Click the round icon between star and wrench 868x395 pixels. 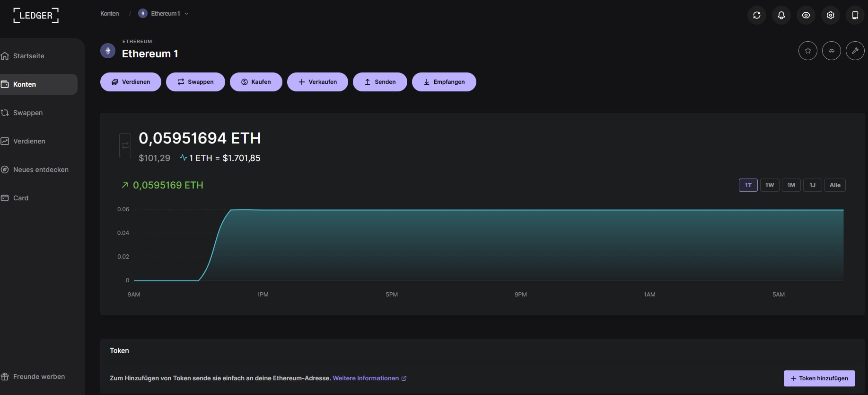click(832, 51)
